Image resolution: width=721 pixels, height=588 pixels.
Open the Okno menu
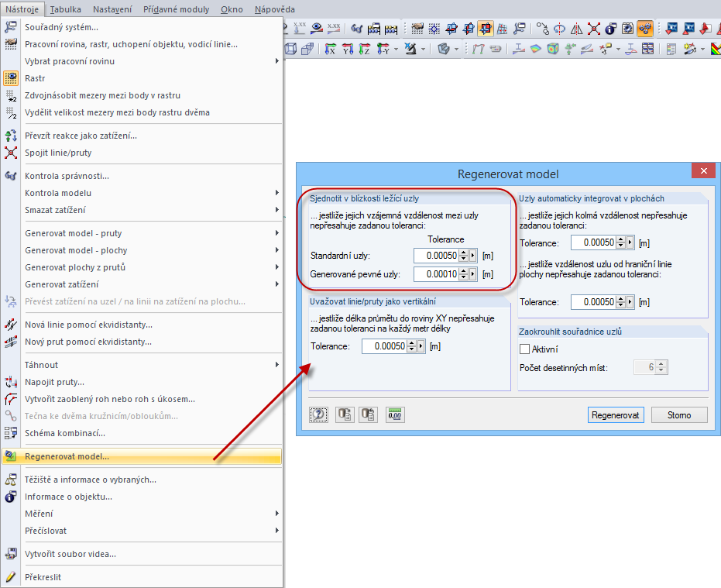pos(232,9)
